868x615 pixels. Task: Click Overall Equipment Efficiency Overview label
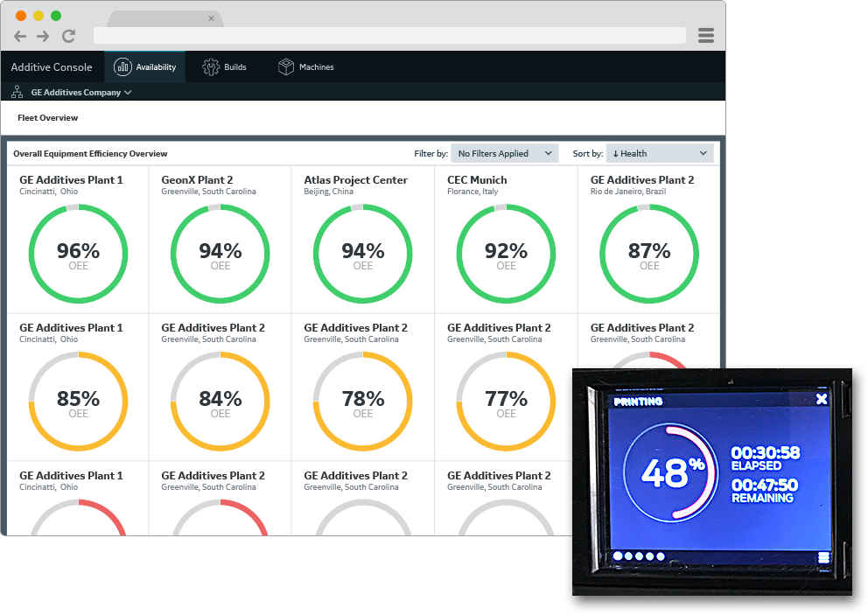[x=90, y=154]
